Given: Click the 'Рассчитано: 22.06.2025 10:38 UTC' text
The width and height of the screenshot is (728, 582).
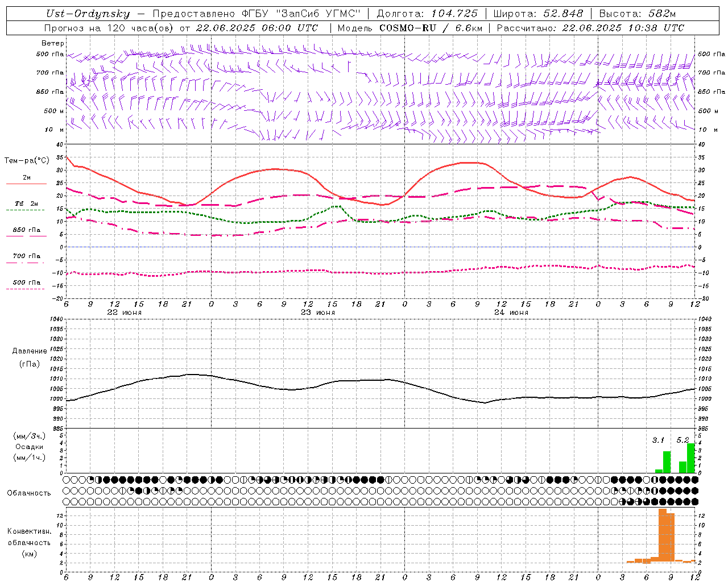Looking at the screenshot, I should 590,28.
